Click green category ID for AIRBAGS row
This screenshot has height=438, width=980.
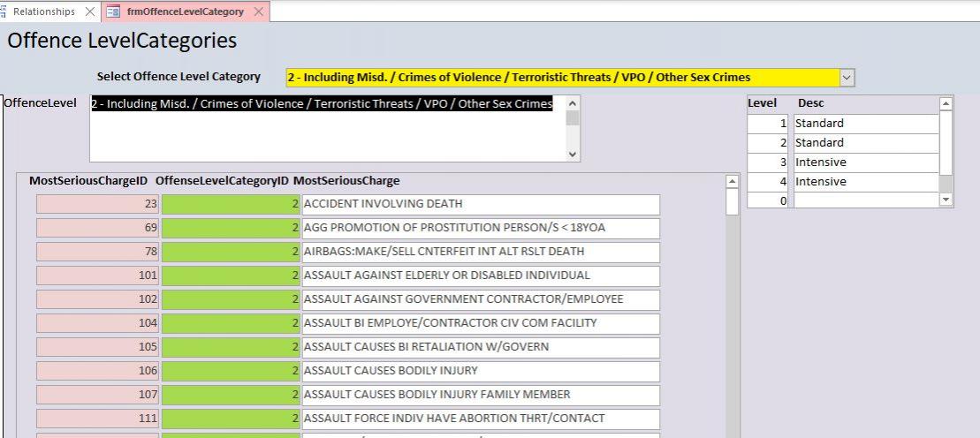click(231, 252)
